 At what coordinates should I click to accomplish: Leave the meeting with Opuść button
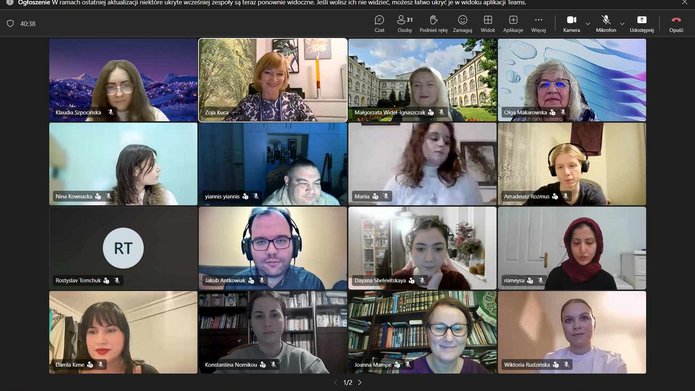coord(676,23)
